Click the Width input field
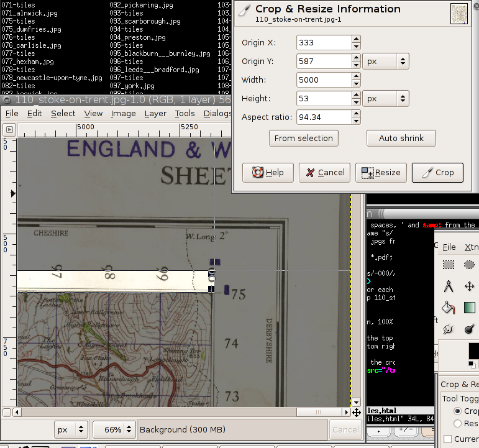 324,80
